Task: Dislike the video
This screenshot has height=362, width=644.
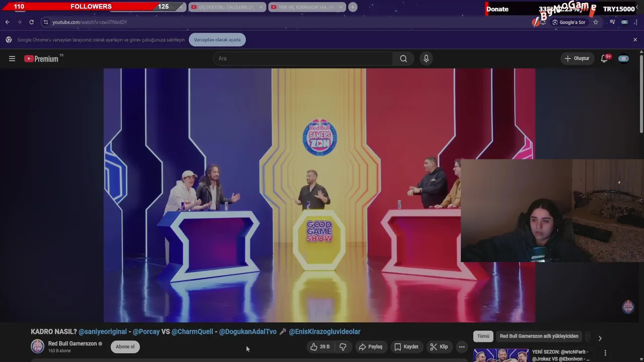Action: pyautogui.click(x=343, y=347)
